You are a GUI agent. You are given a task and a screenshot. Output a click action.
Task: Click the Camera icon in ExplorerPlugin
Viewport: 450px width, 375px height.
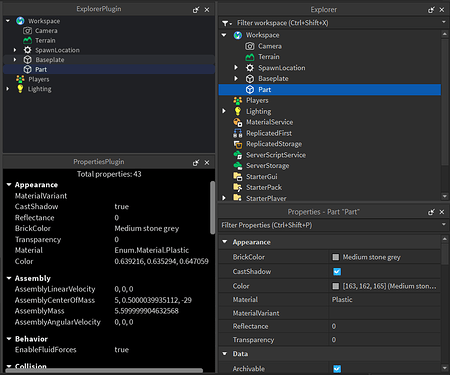(x=27, y=31)
